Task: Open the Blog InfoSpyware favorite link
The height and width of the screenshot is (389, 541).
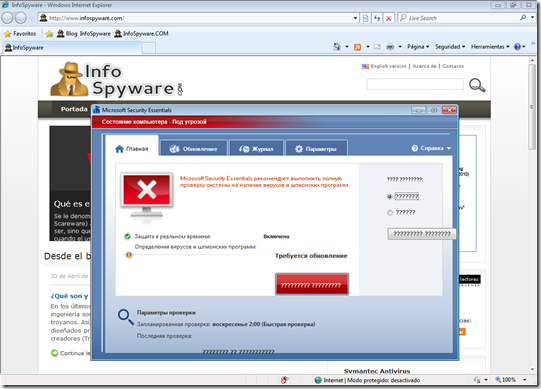Action: (84, 34)
